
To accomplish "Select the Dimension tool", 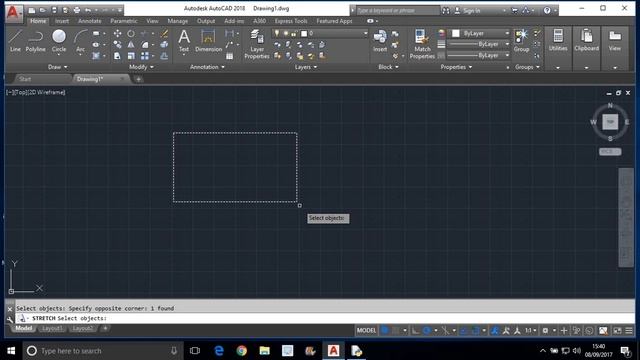I will (208, 41).
